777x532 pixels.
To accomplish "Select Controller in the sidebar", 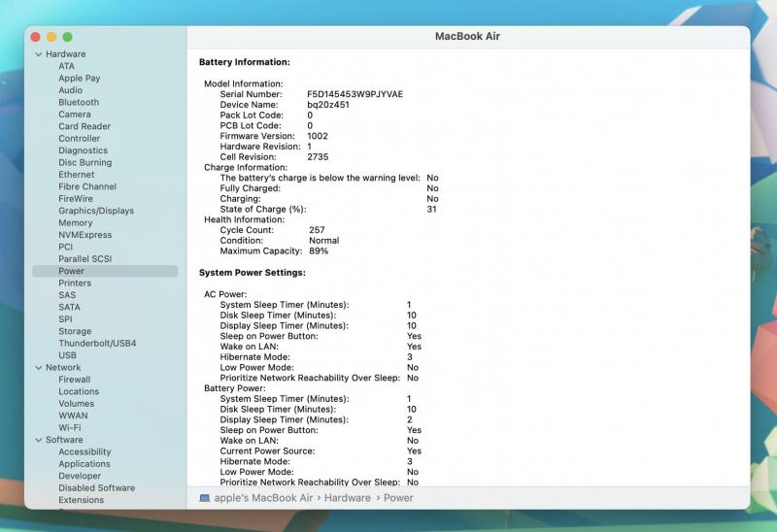I will click(79, 138).
